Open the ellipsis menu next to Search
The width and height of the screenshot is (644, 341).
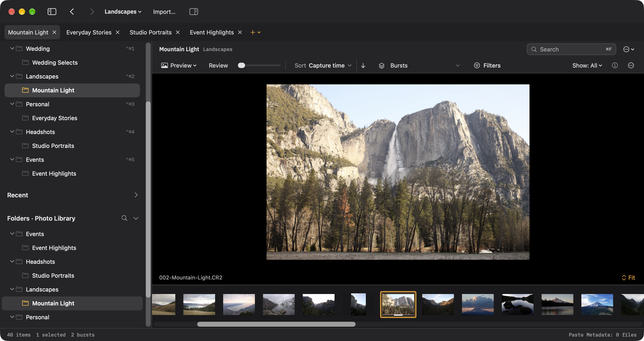629,49
